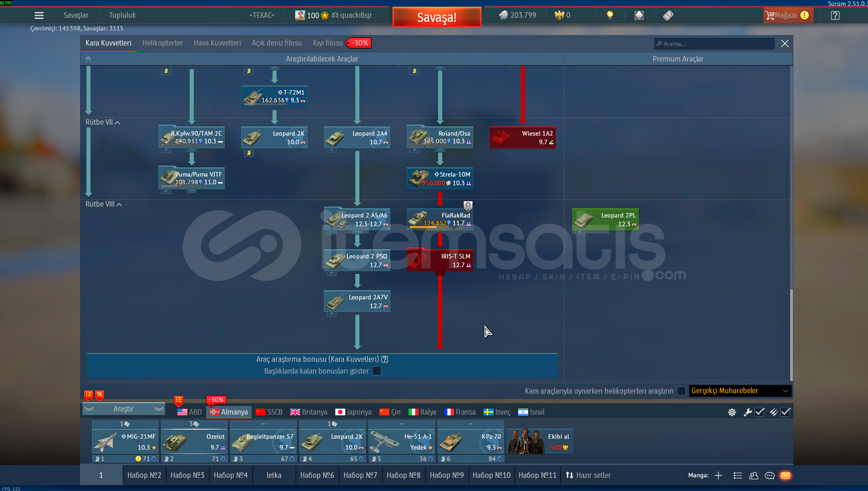Click the Silver Lions balance 203.799
Screen dimensions: 868x491
[518, 15]
